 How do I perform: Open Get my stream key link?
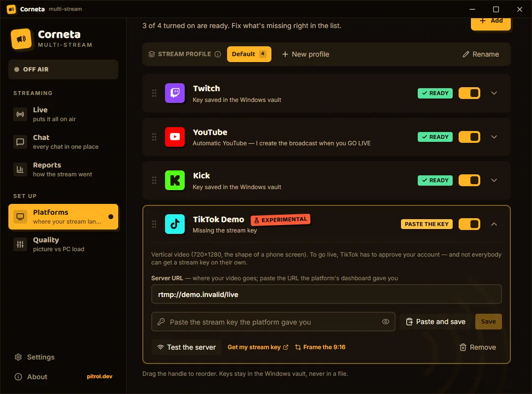pos(258,347)
